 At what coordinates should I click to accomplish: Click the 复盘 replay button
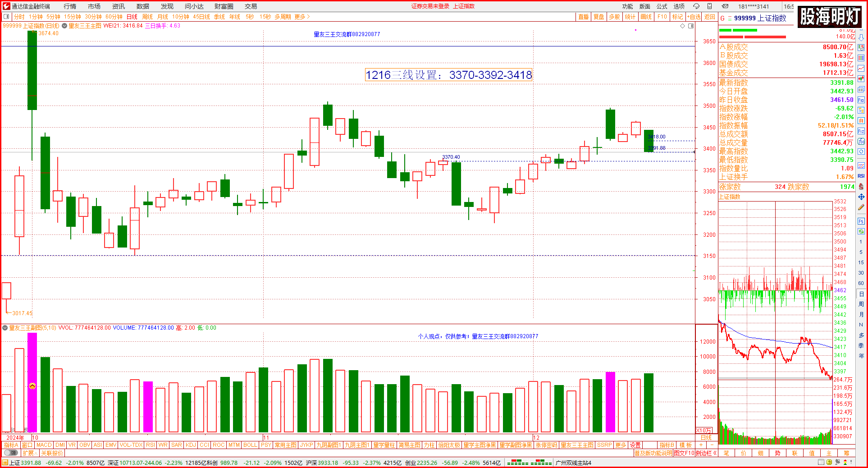point(599,17)
